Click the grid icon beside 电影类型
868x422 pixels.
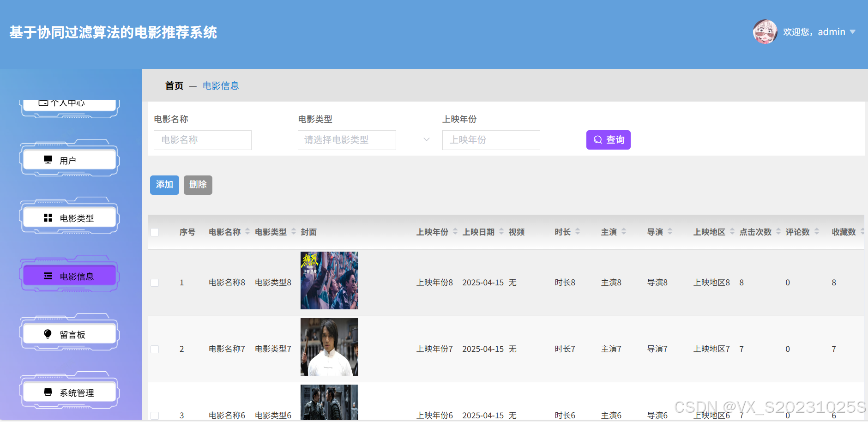click(48, 217)
